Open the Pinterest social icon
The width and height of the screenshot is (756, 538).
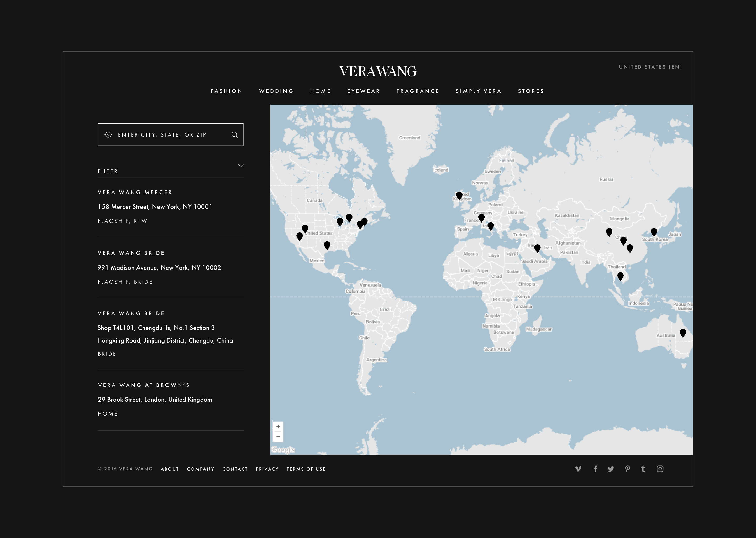point(627,468)
